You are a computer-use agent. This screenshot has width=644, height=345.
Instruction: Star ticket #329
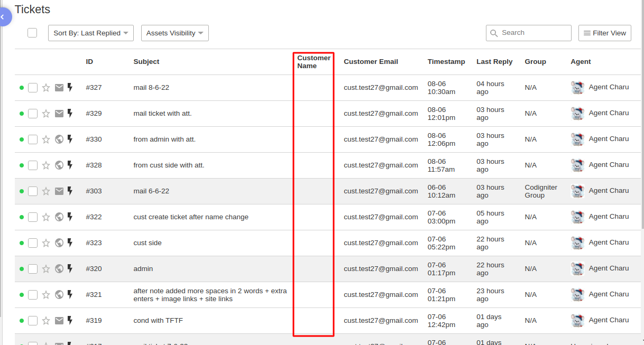click(x=46, y=114)
